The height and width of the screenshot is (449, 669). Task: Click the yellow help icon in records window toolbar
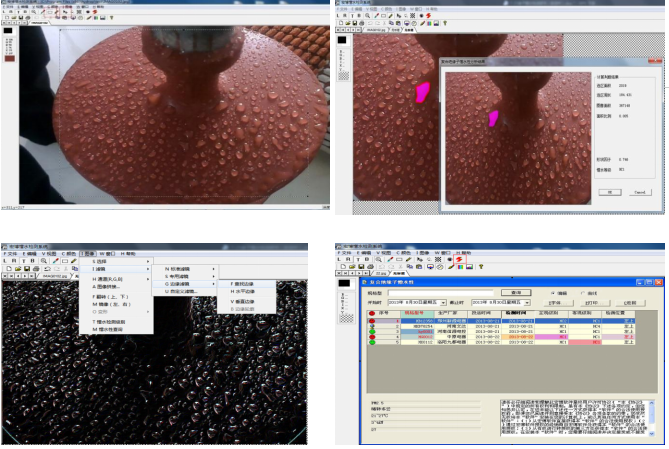coord(479,267)
